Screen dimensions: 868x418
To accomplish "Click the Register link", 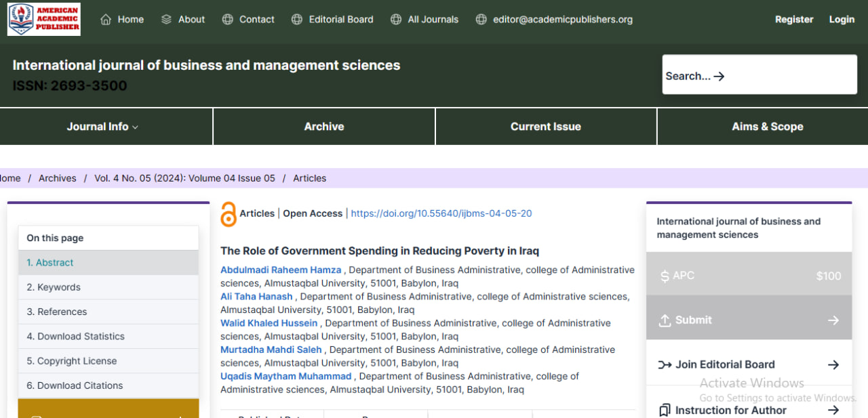I will [794, 20].
